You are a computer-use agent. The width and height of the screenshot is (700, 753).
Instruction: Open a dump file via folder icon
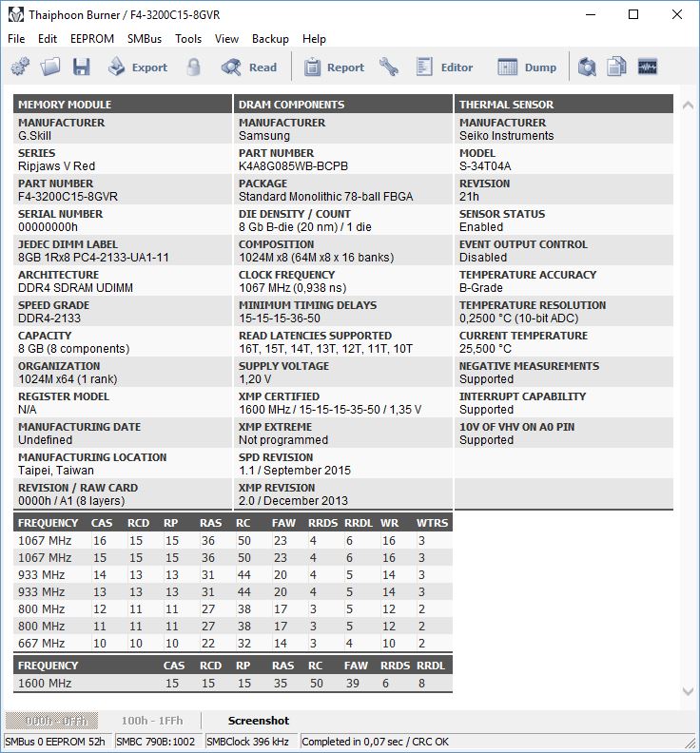(x=50, y=68)
